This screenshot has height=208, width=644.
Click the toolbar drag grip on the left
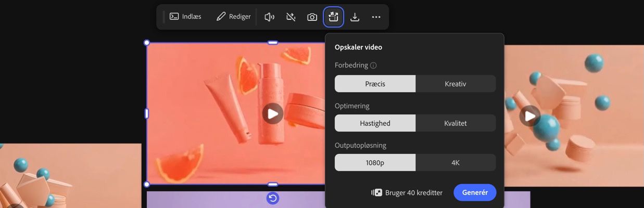(x=164, y=17)
